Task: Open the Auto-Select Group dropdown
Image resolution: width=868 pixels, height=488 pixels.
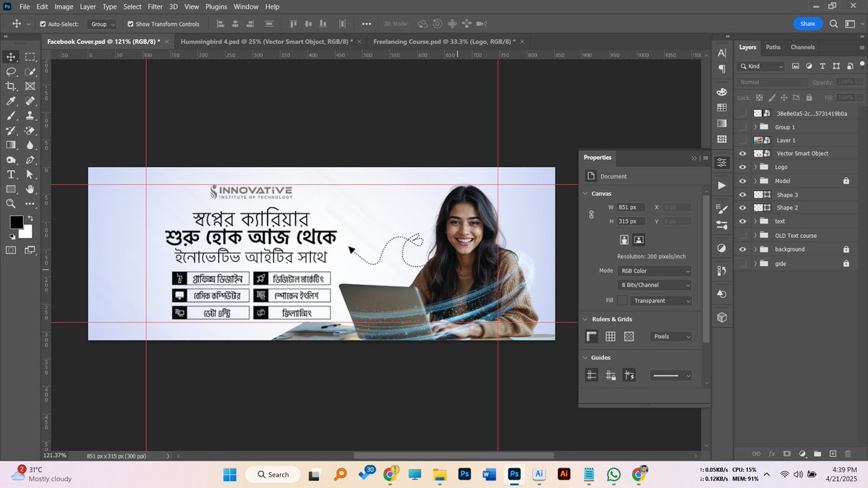Action: click(103, 24)
